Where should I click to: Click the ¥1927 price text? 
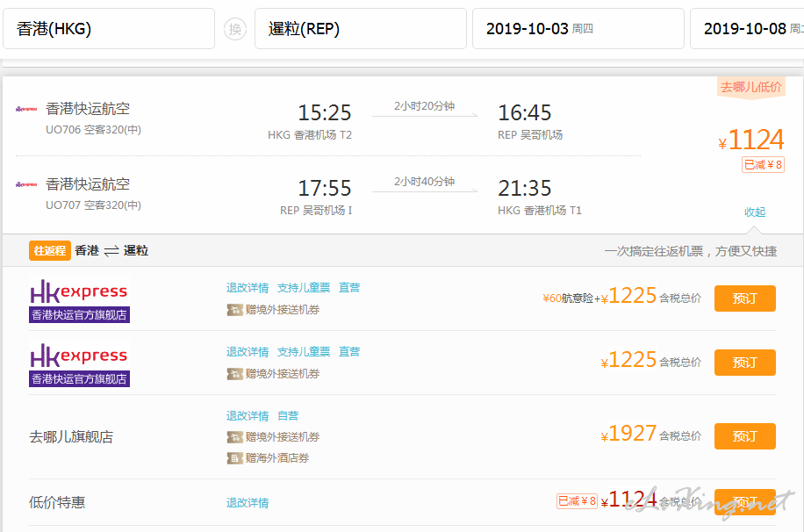tap(628, 434)
